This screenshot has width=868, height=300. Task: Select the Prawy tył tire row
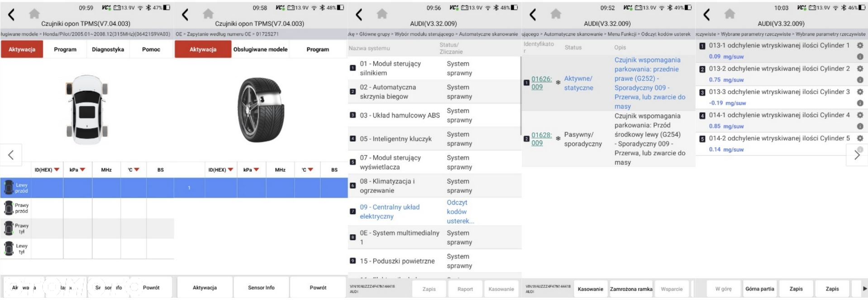(87, 228)
